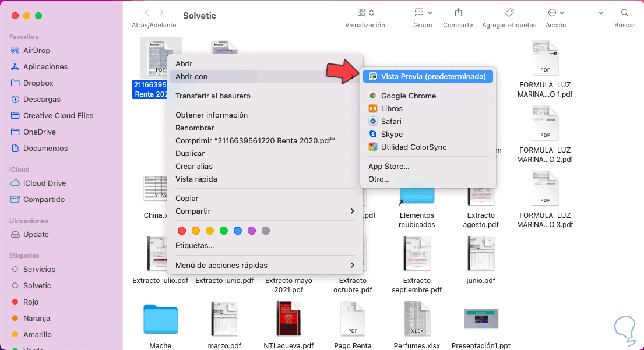
Task: Click the Compartir share toolbar icon
Action: tap(458, 13)
